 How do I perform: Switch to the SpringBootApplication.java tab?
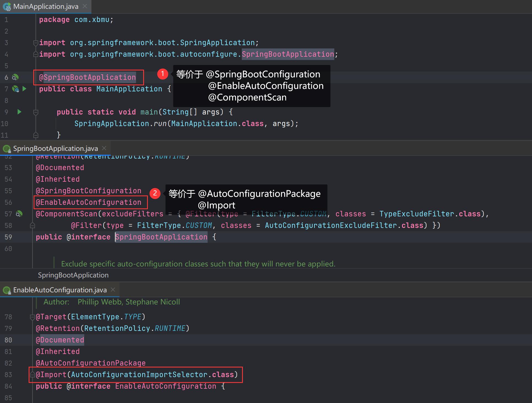55,148
